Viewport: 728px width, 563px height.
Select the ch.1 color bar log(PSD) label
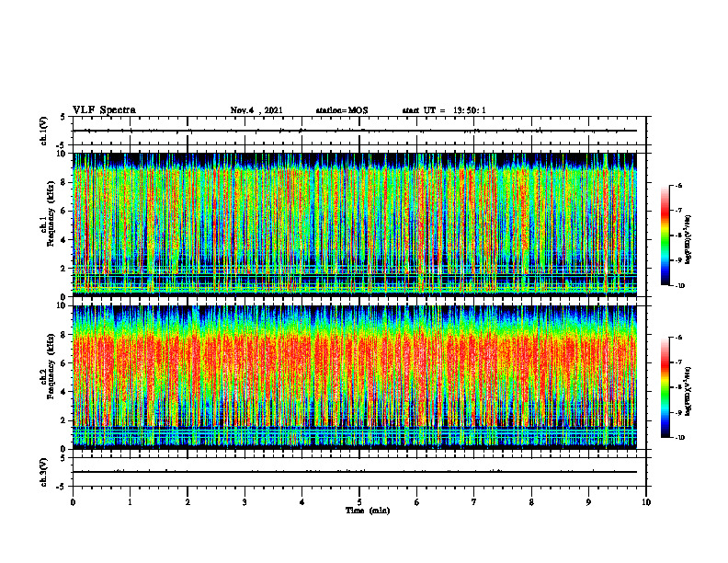688,240
